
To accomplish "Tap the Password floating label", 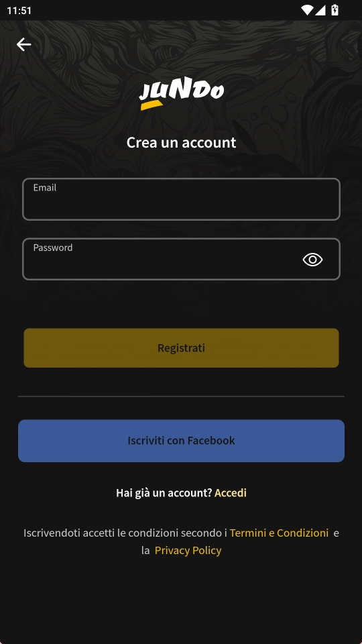I will [53, 248].
